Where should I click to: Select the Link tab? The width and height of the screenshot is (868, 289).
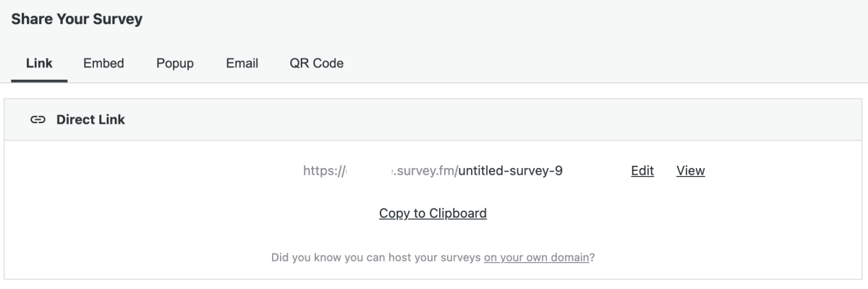pyautogui.click(x=39, y=63)
